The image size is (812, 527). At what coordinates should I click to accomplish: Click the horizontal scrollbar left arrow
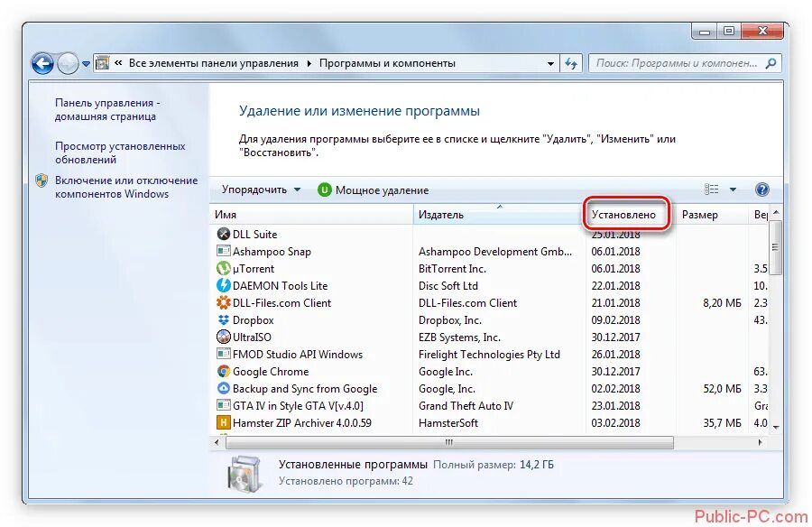217,442
